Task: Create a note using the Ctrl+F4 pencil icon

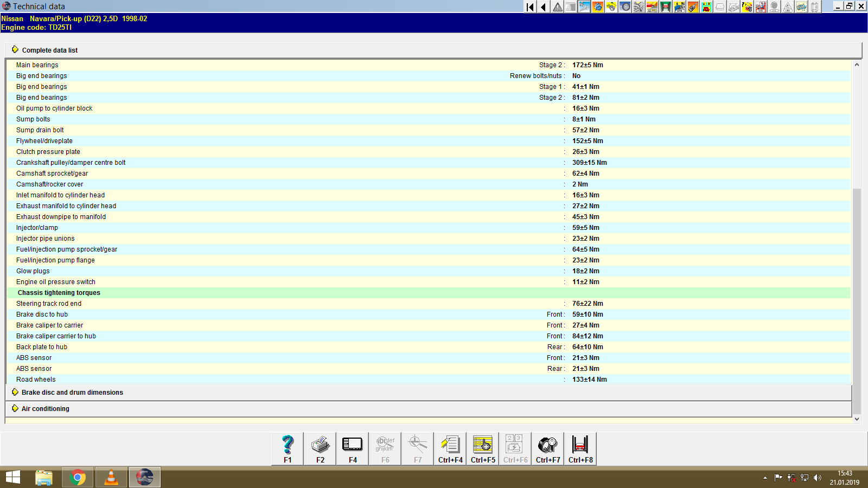Action: pyautogui.click(x=450, y=448)
